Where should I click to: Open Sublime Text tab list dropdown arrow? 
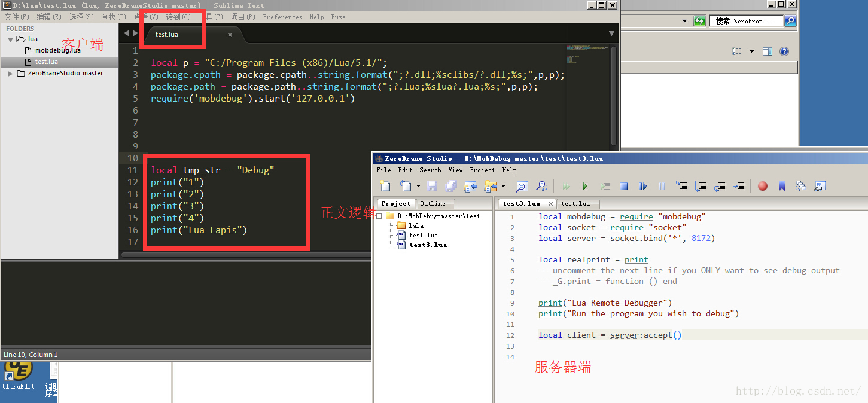pos(611,33)
